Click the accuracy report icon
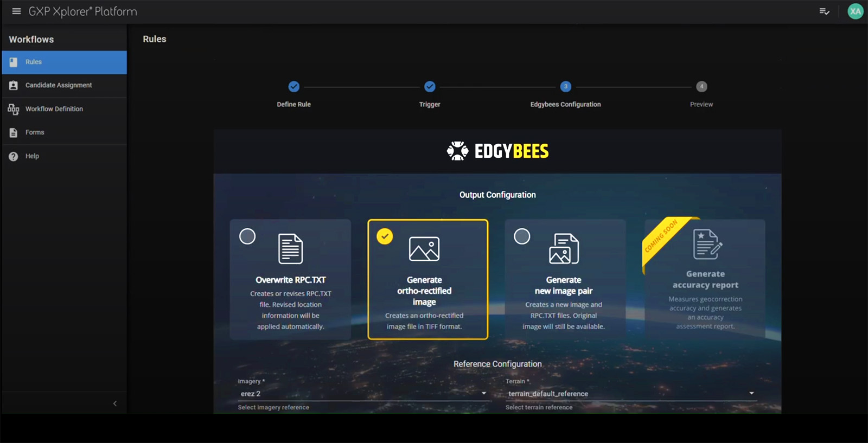 pos(707,244)
